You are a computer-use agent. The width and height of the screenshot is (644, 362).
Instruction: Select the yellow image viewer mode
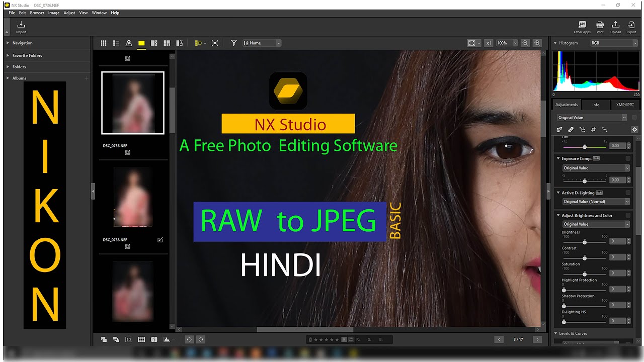(x=141, y=43)
